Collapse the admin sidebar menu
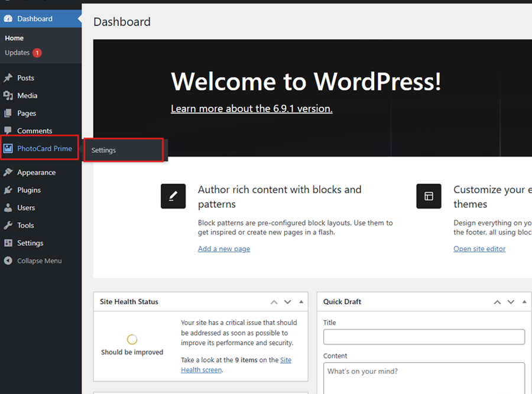The width and height of the screenshot is (532, 394). coord(41,261)
